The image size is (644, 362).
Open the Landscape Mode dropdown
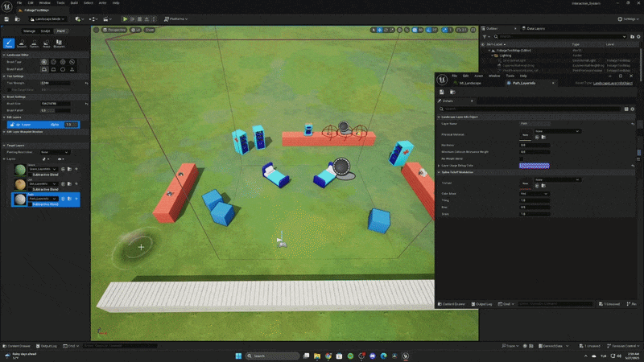(47, 19)
